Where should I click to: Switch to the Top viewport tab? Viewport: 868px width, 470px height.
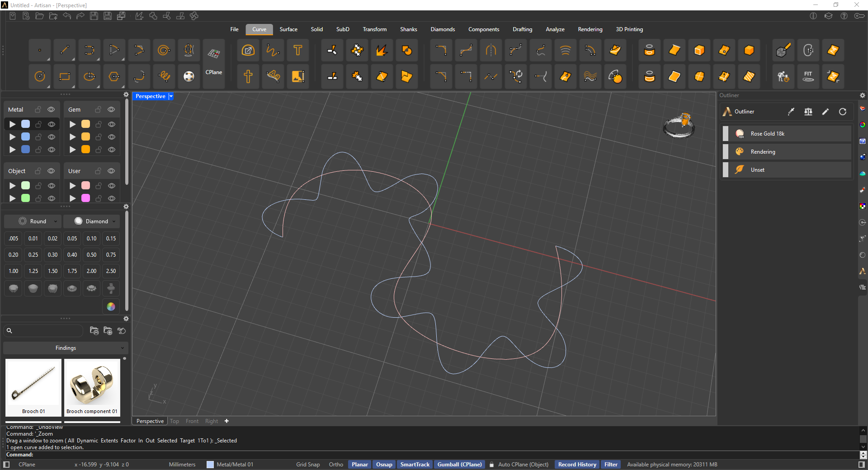coord(175,421)
